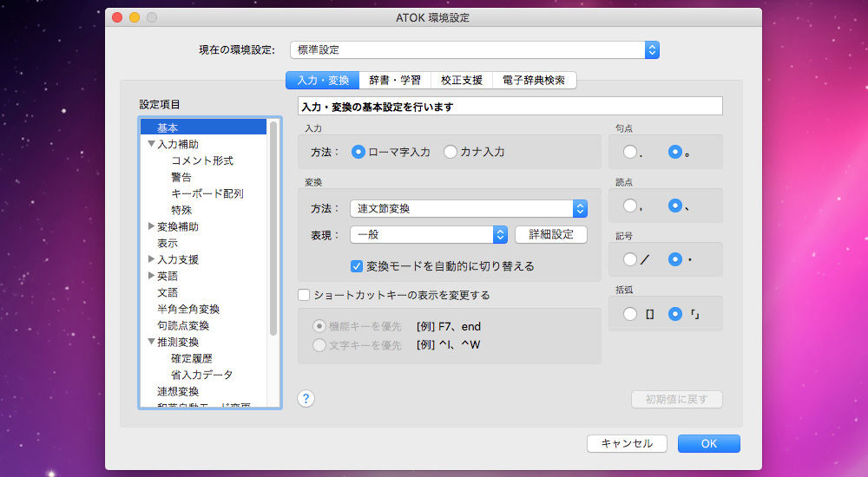Select 省入力データ in the settings list
The image size is (868, 477).
[203, 375]
